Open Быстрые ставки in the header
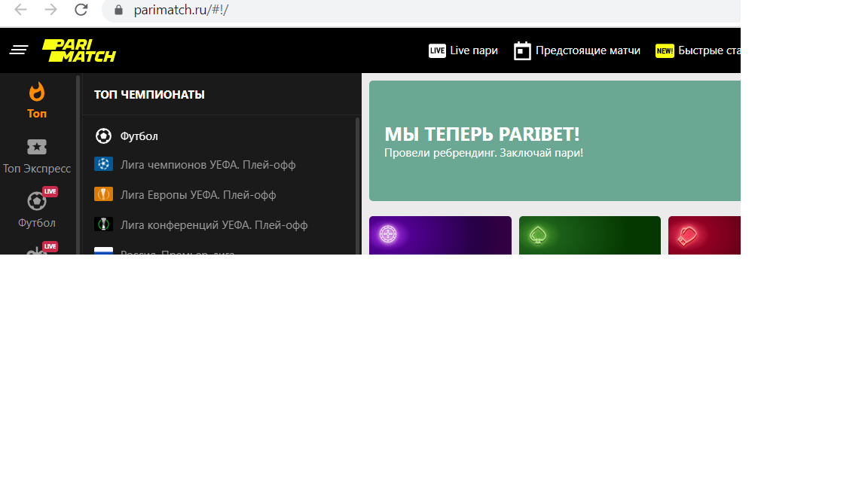 tap(698, 50)
